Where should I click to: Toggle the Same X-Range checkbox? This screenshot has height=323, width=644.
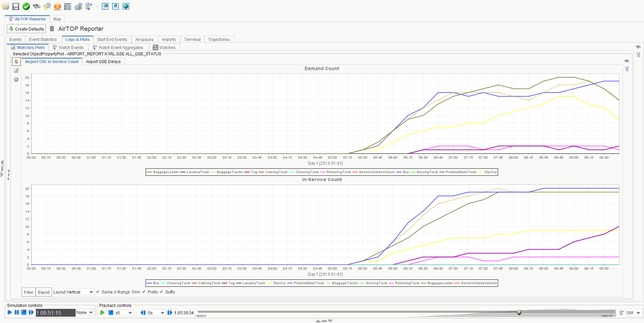tap(98, 292)
